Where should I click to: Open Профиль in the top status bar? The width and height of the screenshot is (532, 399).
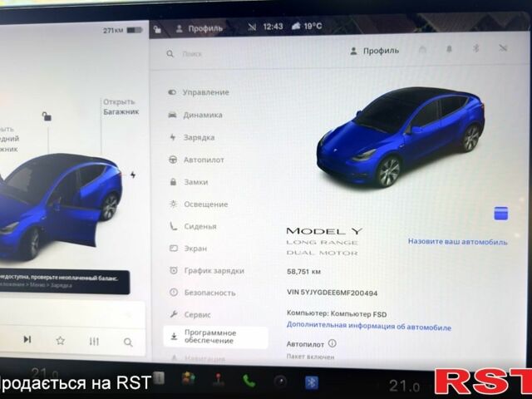(199, 28)
